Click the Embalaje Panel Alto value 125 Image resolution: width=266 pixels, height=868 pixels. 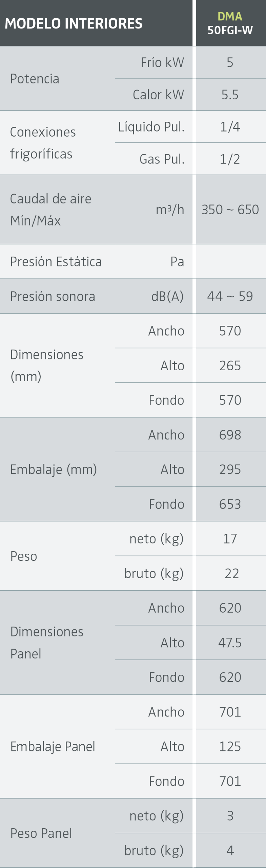click(x=230, y=747)
